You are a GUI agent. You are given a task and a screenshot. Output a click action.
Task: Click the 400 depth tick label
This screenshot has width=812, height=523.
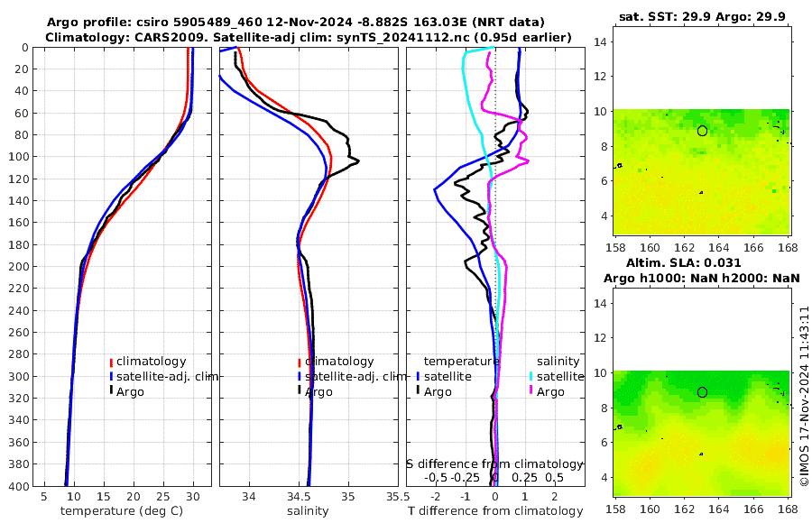(x=18, y=487)
